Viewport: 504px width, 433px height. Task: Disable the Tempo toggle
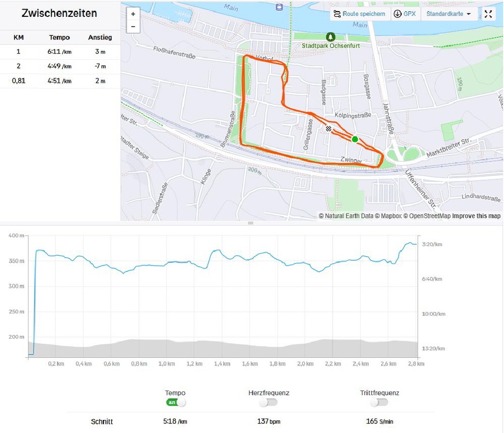pyautogui.click(x=175, y=402)
